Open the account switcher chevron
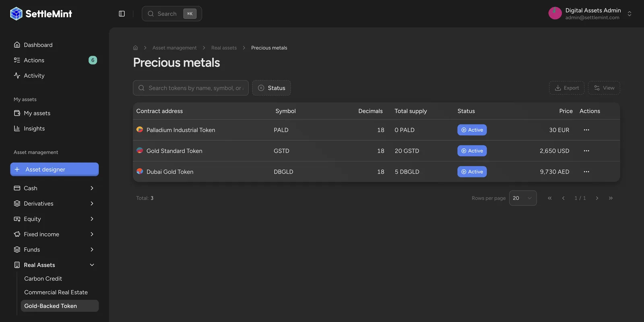 (x=630, y=14)
